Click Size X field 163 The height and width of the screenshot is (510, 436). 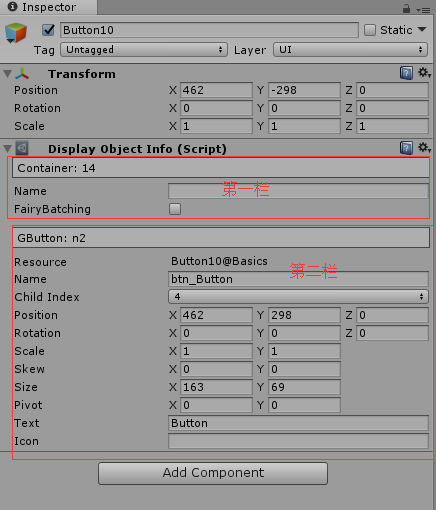click(x=216, y=387)
